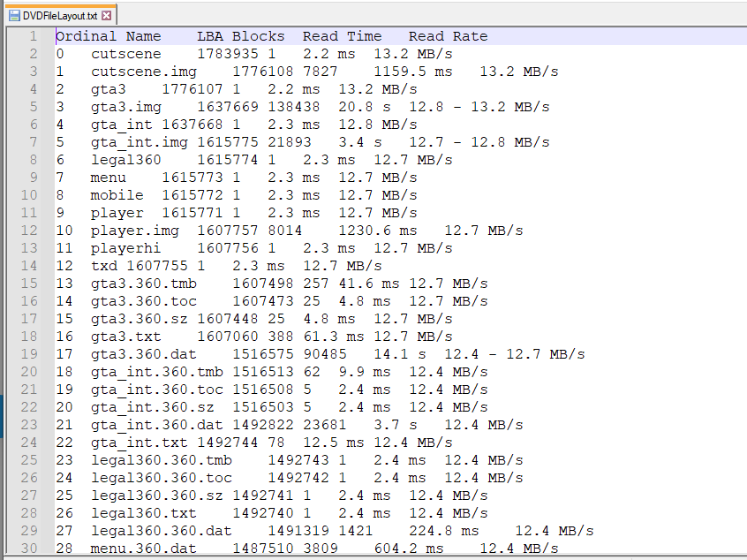
Task: Click the 'legal360.360.tmb' file name
Action: [x=162, y=459]
